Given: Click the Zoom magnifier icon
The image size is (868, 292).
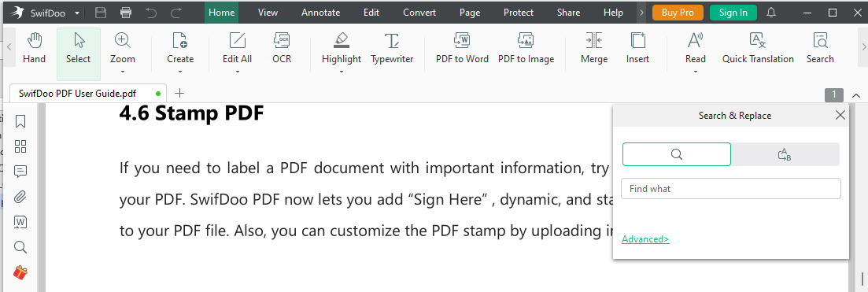Looking at the screenshot, I should coord(122,40).
